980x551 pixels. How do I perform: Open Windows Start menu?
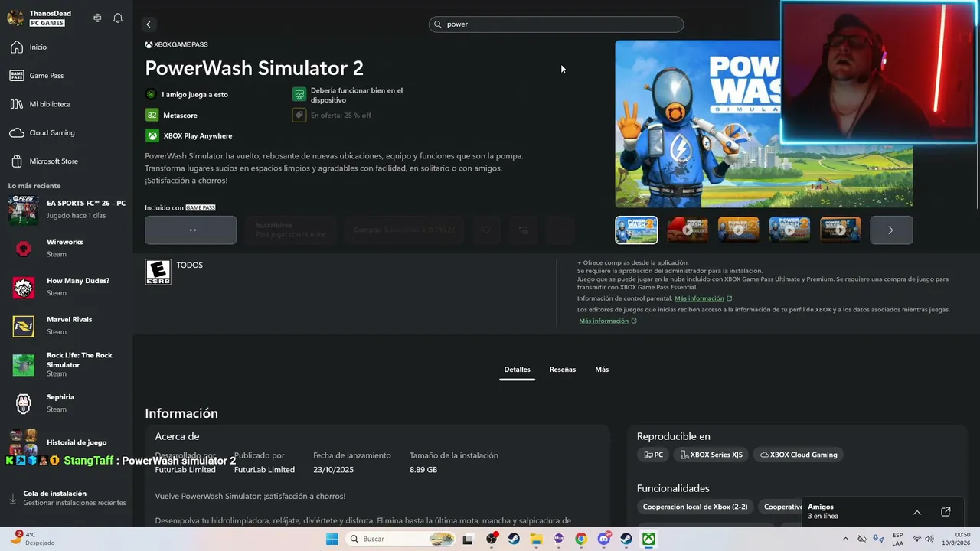(332, 539)
